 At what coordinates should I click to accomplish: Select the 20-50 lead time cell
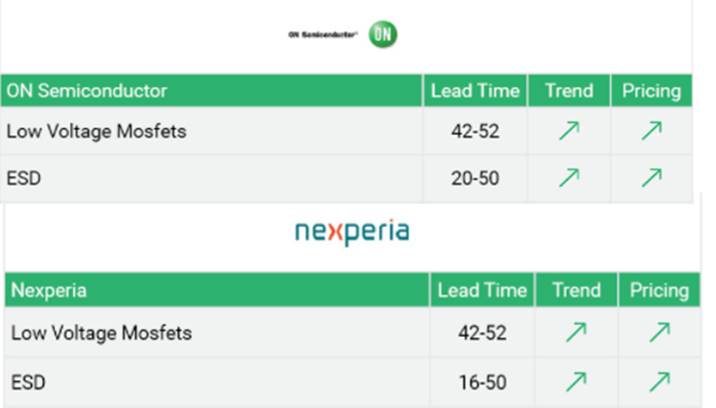pyautogui.click(x=475, y=178)
